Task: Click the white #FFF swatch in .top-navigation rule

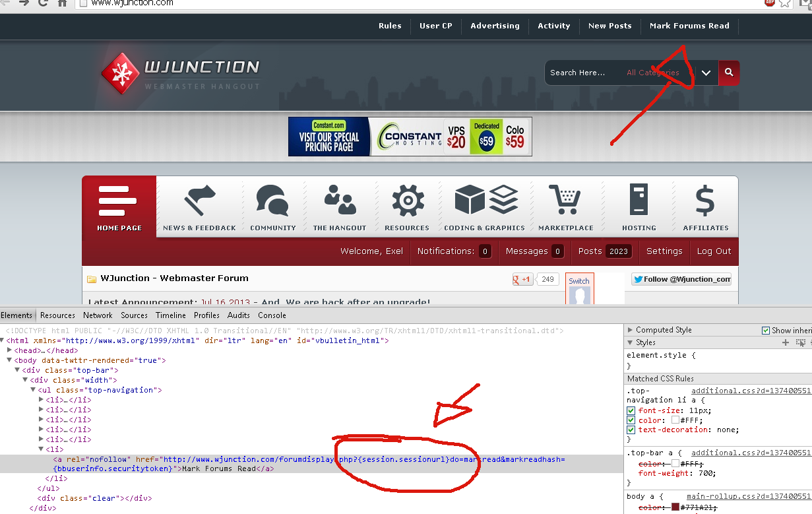Action: [x=675, y=420]
